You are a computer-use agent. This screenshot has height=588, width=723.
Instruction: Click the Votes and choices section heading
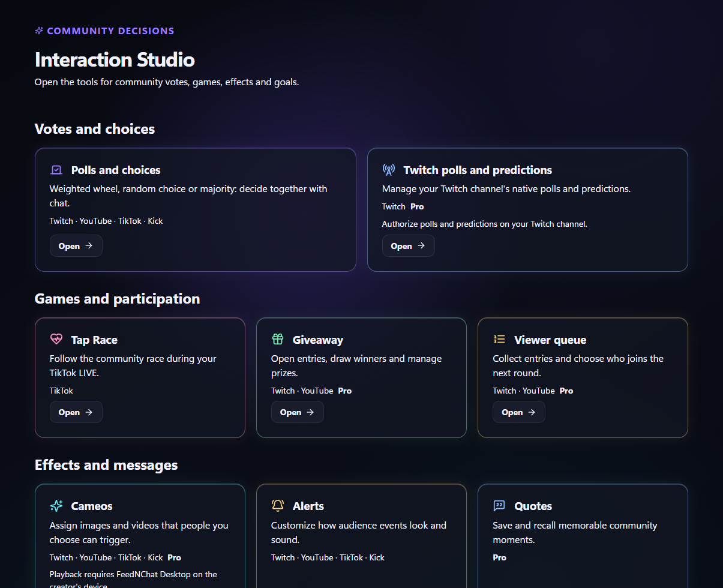click(95, 129)
